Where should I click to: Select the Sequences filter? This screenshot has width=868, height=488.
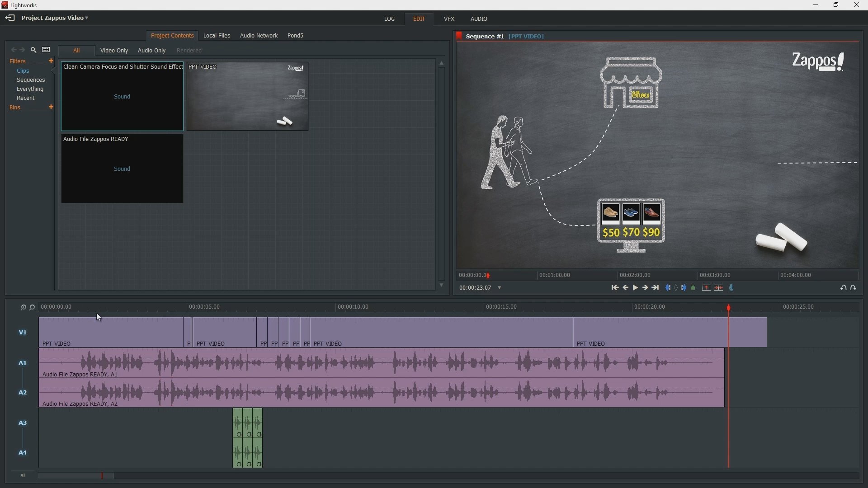click(x=31, y=80)
